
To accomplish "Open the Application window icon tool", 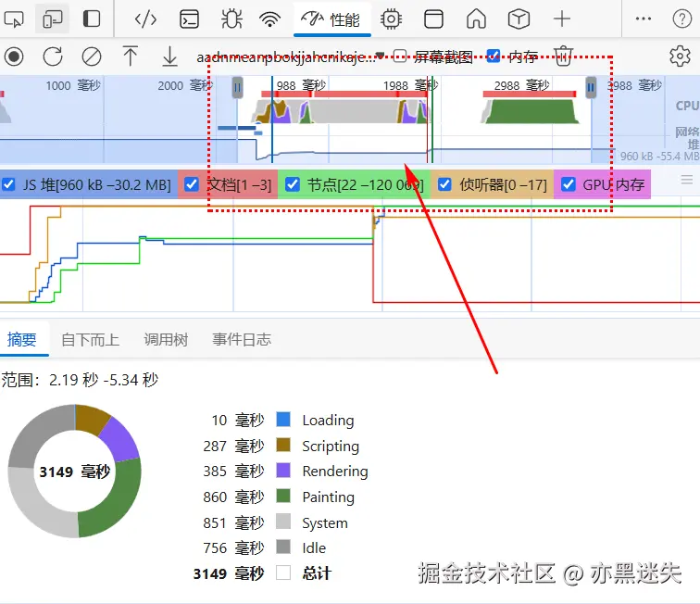I will coord(433,19).
